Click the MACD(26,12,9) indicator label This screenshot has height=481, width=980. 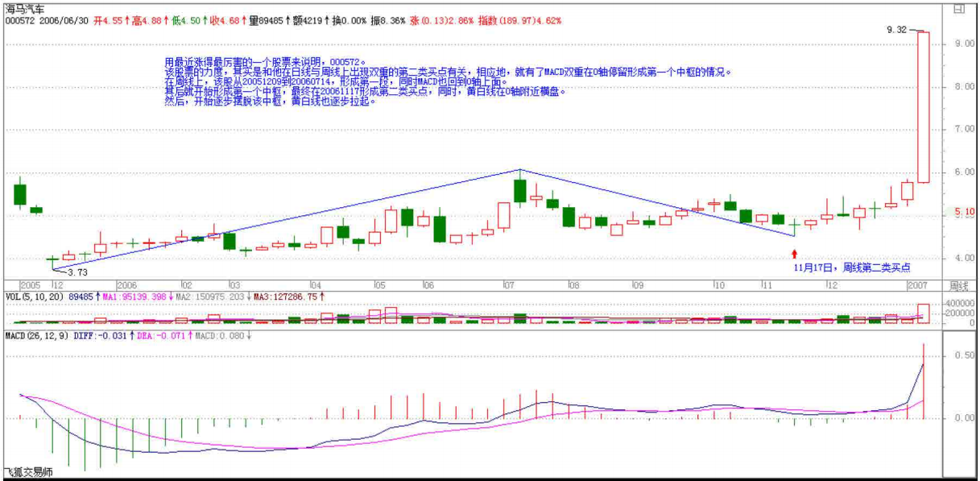point(38,335)
